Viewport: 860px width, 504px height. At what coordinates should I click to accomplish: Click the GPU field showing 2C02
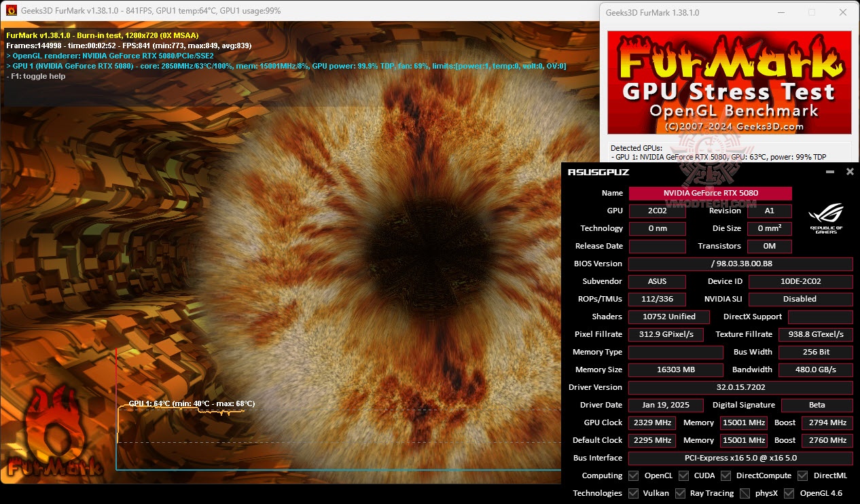657,211
